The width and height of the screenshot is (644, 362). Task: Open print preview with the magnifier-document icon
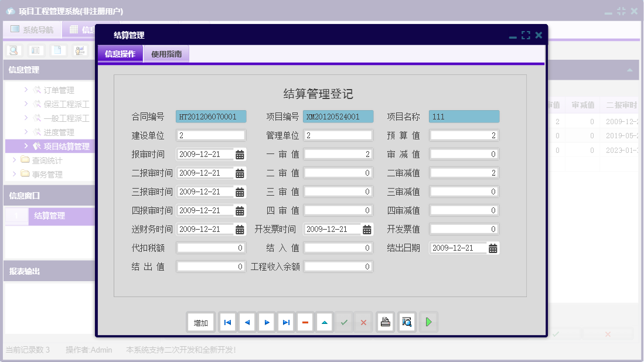click(407, 322)
